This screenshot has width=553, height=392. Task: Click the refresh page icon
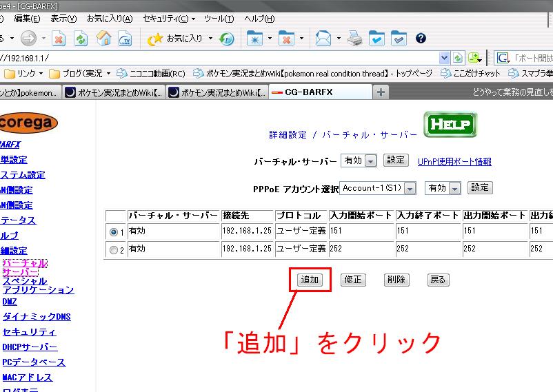point(81,39)
